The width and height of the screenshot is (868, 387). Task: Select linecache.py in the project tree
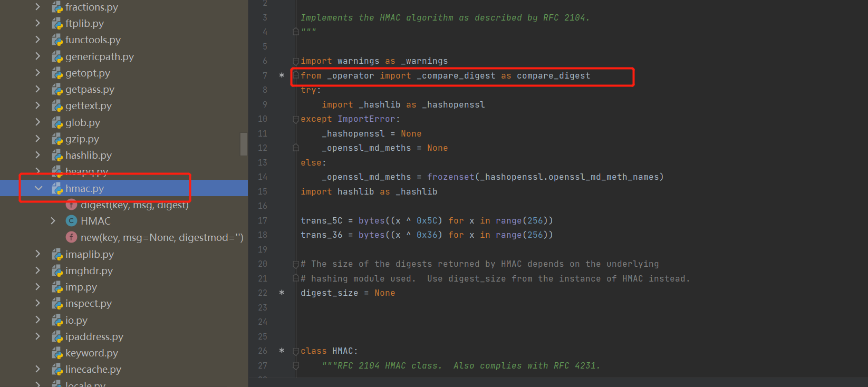(93, 370)
